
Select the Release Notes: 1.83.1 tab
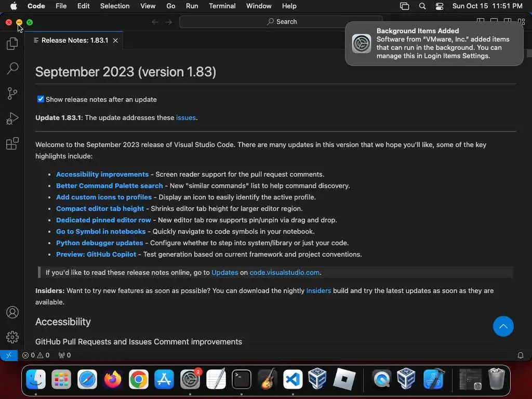click(x=75, y=41)
